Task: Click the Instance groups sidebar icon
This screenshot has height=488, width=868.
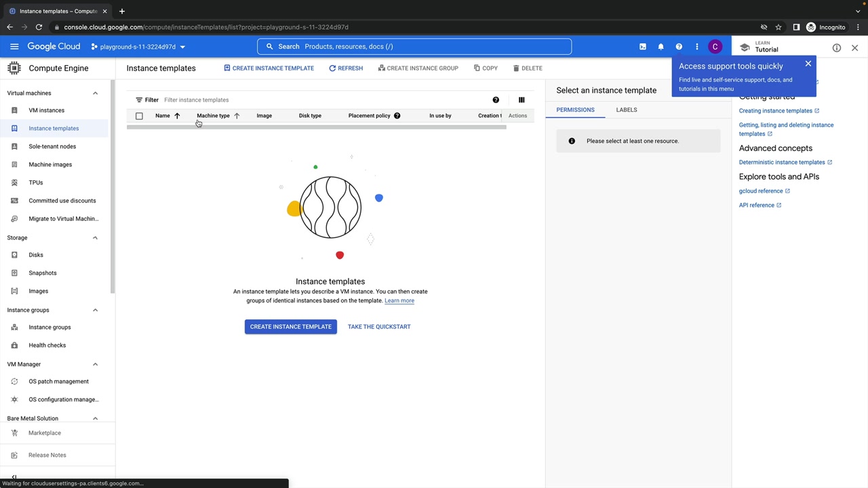Action: pyautogui.click(x=14, y=327)
